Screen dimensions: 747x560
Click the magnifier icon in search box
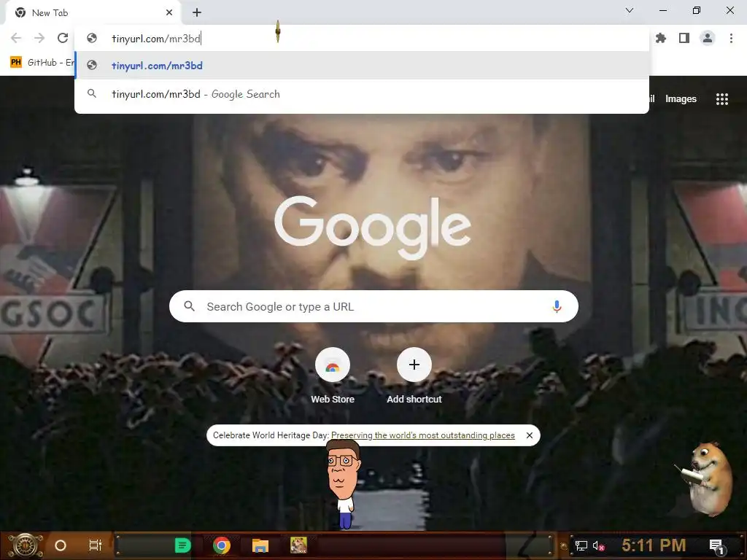(189, 306)
